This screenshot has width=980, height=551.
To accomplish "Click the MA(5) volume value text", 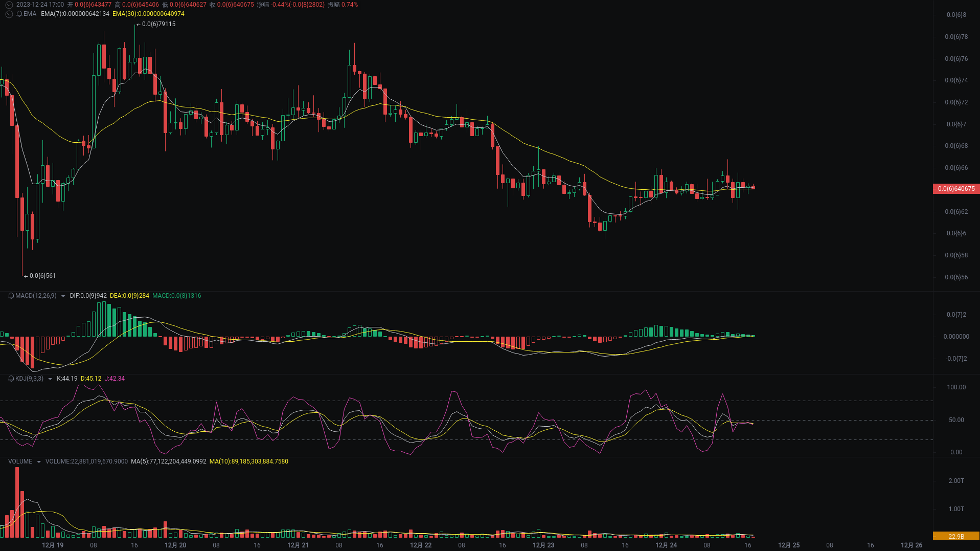I will point(169,461).
